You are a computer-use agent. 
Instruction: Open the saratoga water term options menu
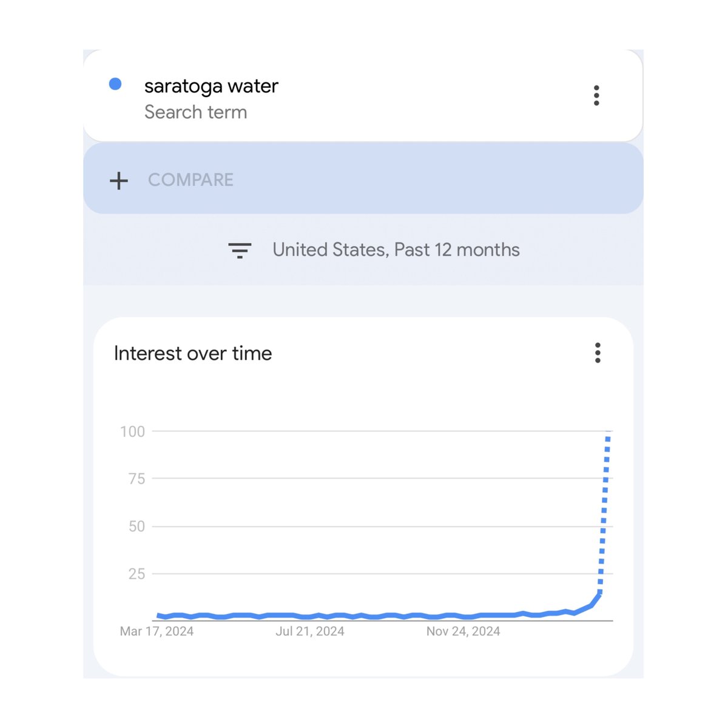pos(596,96)
